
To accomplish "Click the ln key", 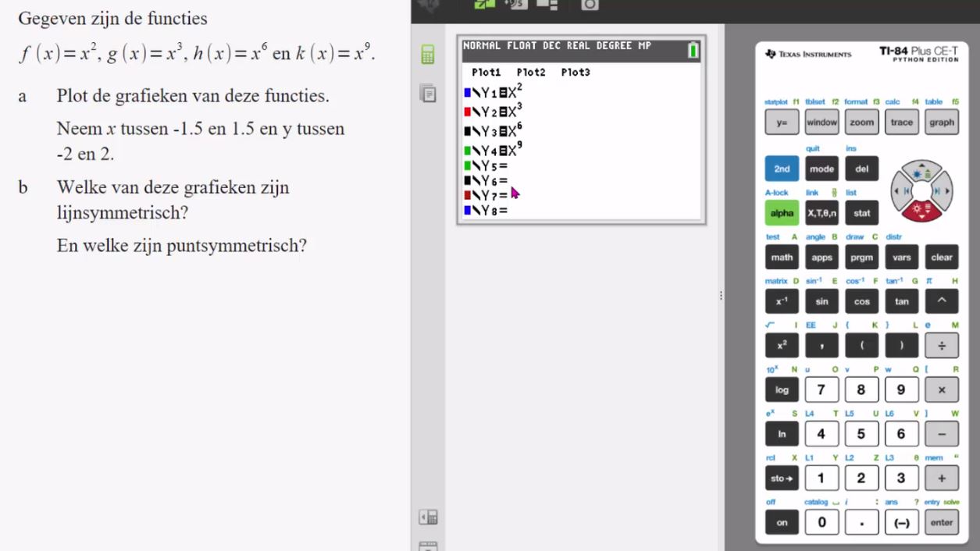I will click(782, 434).
